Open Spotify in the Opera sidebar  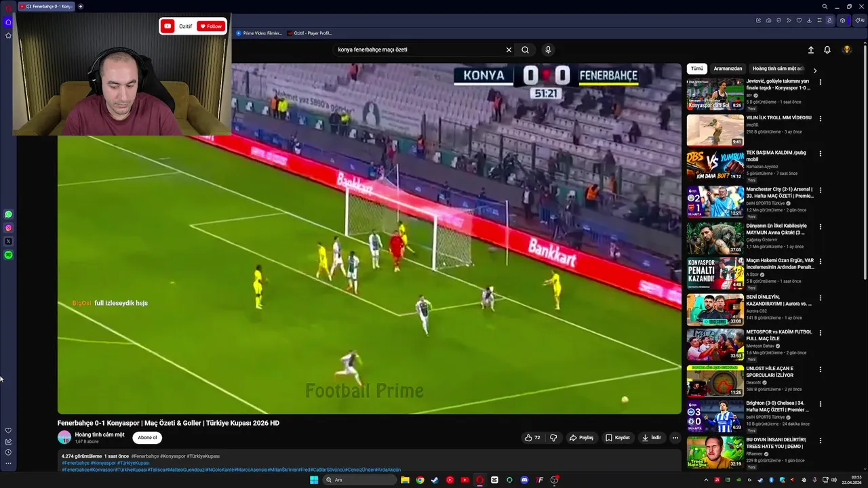(x=8, y=255)
